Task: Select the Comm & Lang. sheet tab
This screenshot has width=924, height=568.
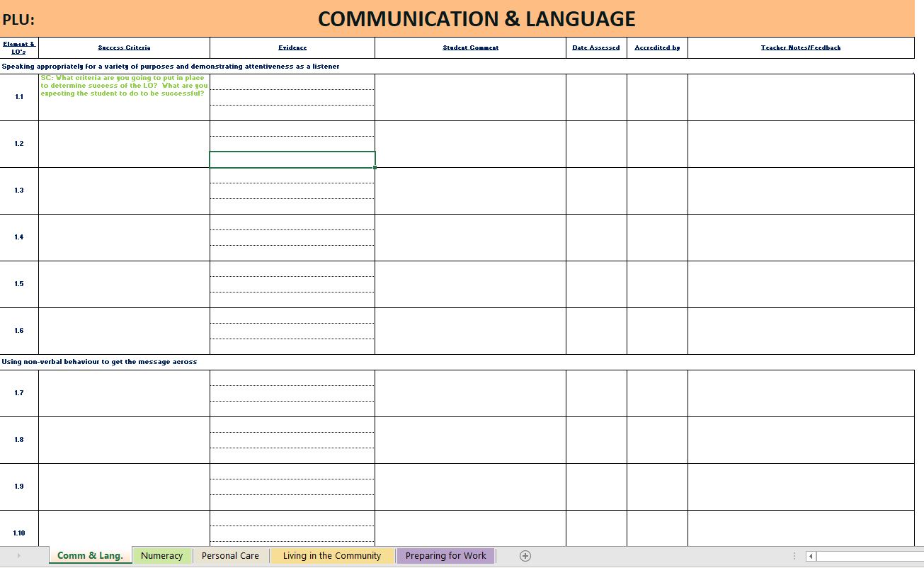Action: tap(90, 556)
